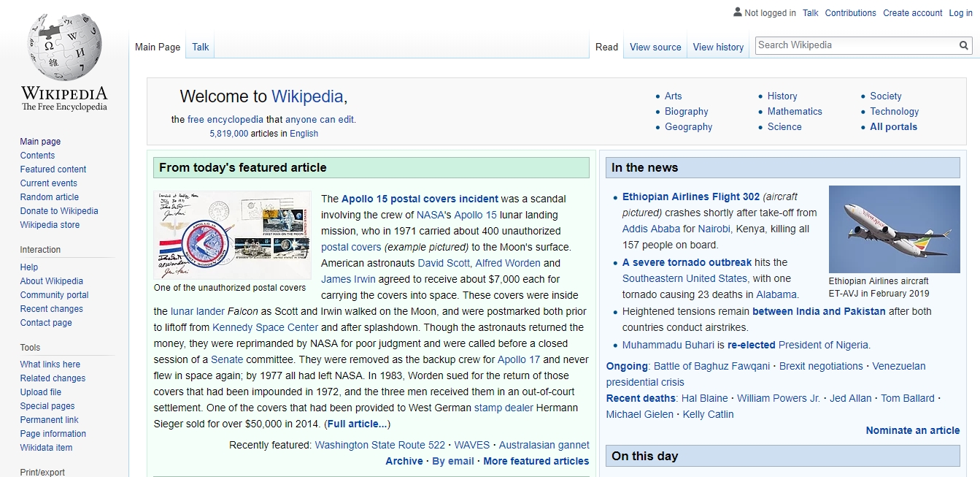This screenshot has width=980, height=477.
Task: Click Nominate an article
Action: tap(913, 430)
